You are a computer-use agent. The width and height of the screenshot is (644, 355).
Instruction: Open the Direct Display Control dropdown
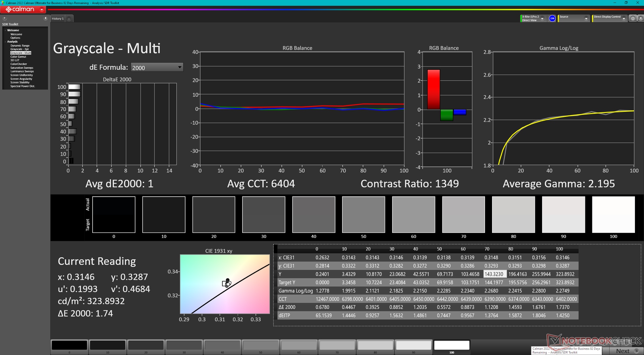(610, 18)
